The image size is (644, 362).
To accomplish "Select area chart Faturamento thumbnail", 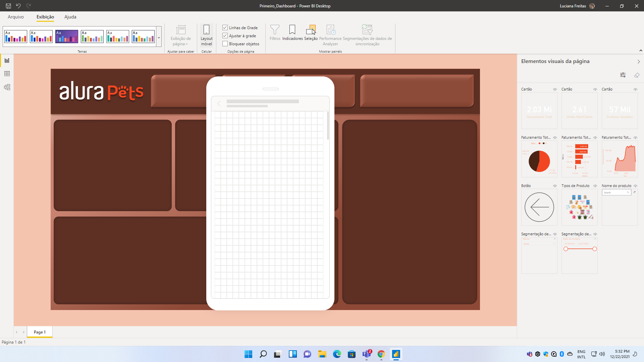I will click(620, 159).
